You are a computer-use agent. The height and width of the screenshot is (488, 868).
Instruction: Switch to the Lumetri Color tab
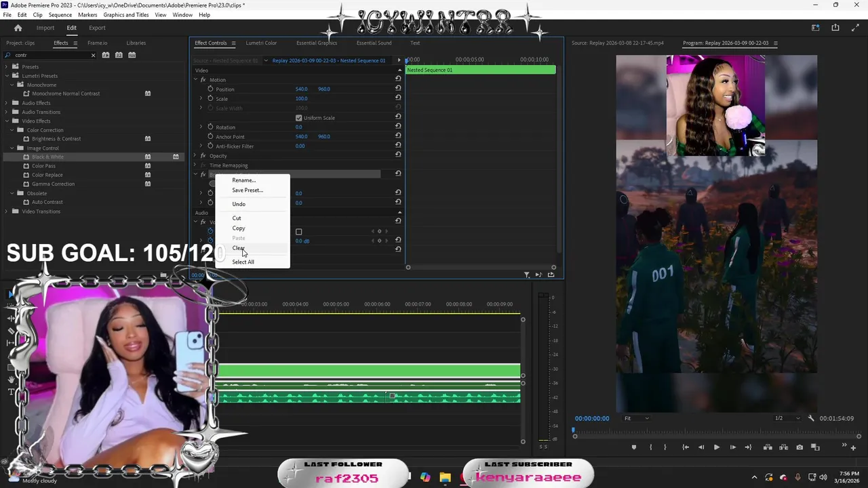pos(261,43)
